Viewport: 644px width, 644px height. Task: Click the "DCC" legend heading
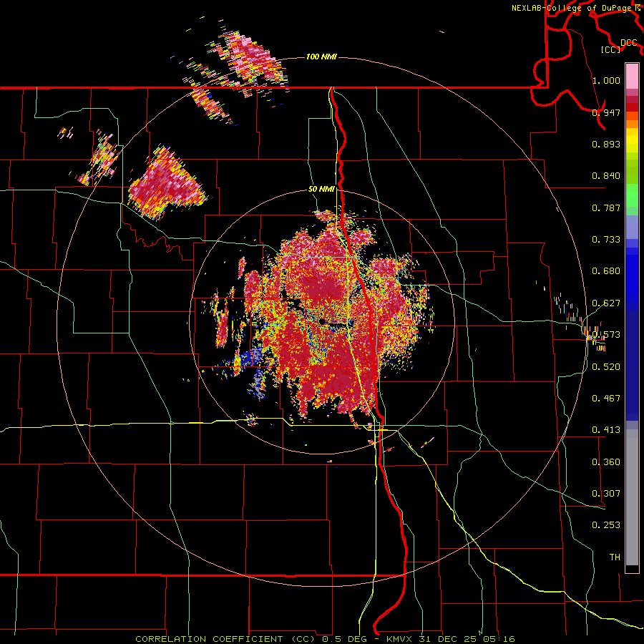click(x=629, y=43)
